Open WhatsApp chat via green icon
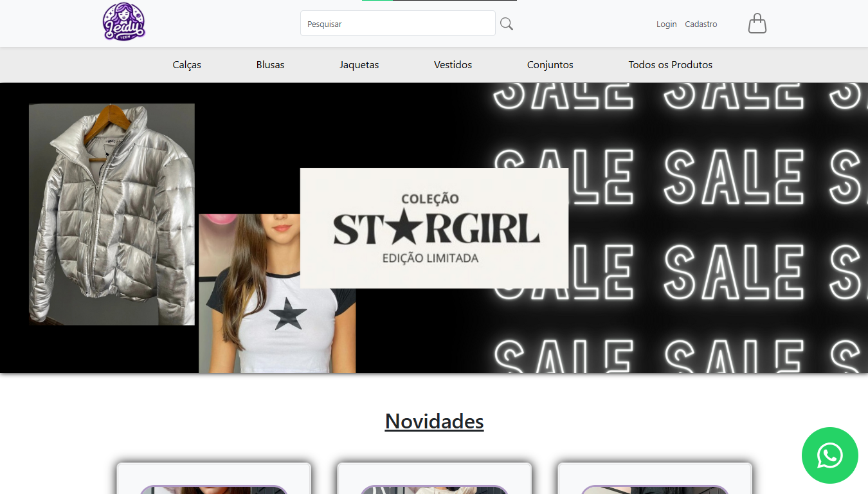This screenshot has height=494, width=868. [x=829, y=455]
